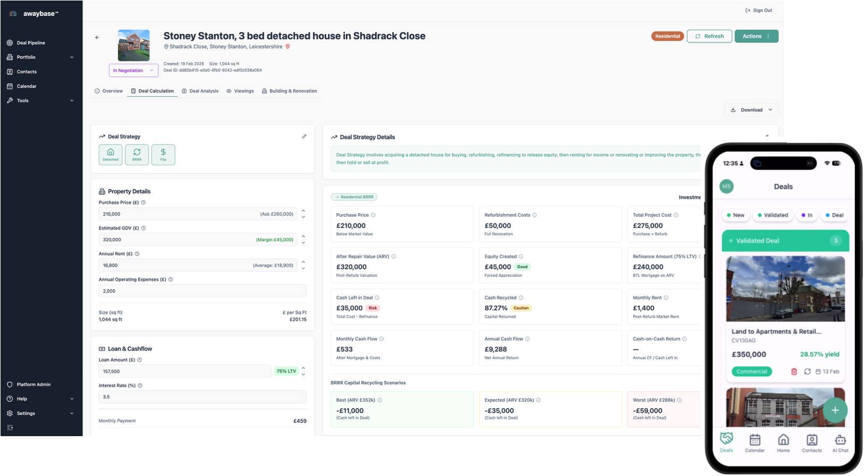The width and height of the screenshot is (868, 476).
Task: Expand the Residential BRRR chip
Action: coord(354,197)
